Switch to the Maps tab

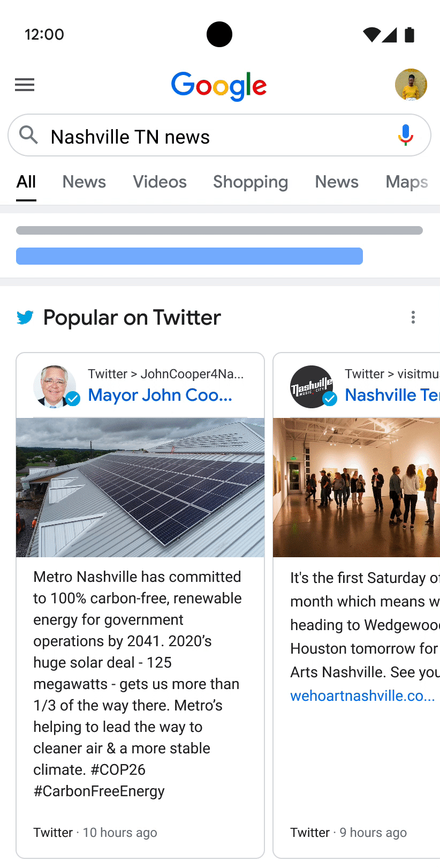406,182
